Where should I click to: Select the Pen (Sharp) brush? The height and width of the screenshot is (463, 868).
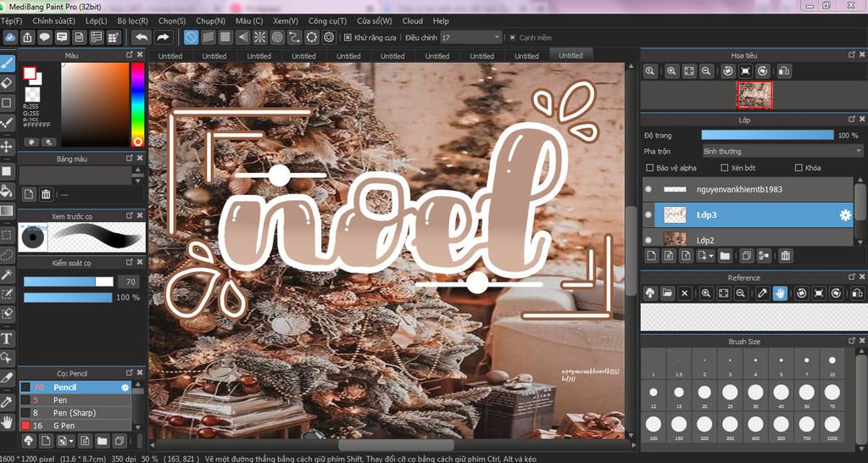[x=75, y=413]
